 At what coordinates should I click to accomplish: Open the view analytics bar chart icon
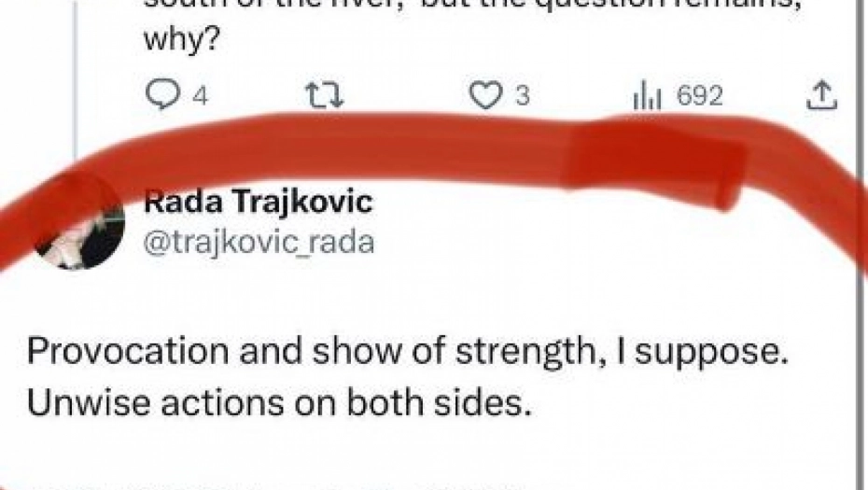(647, 95)
